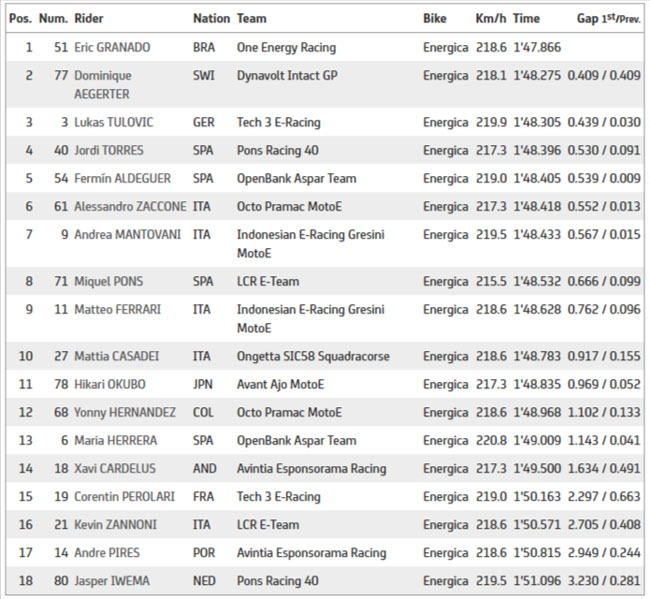Viewport: 650px width, 599px height.
Task: Click gap value 0.409 / 0.409
Action: [604, 75]
